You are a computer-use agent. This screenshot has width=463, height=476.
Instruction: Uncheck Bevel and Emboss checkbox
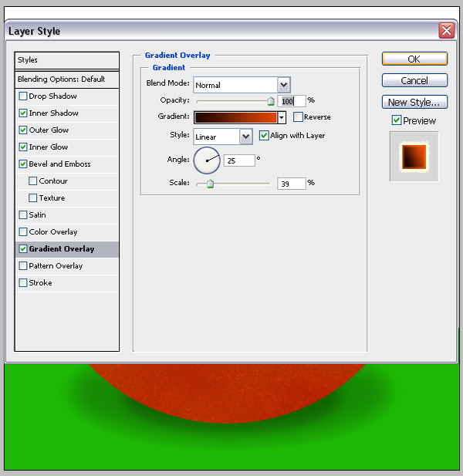point(23,164)
